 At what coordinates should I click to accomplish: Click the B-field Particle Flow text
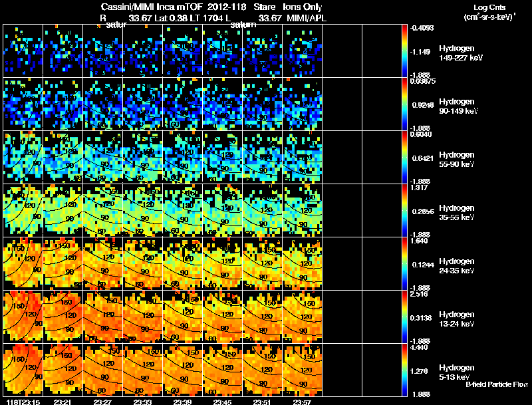coord(497,384)
